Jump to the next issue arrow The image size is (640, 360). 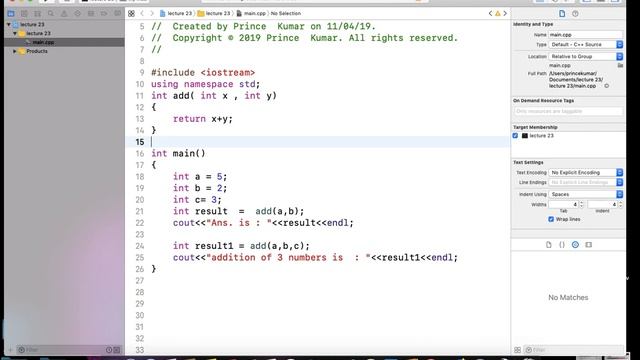tap(505, 13)
